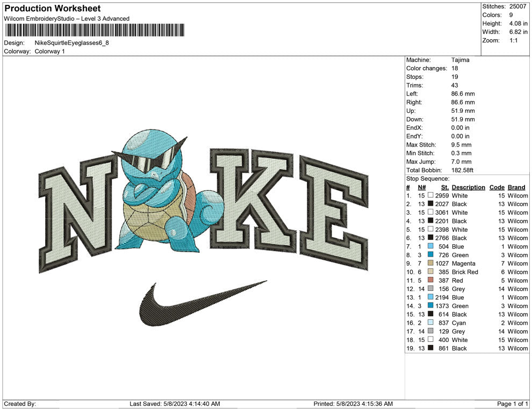Viewport: 532px width, 409px height.
Task: Select the design name NikeSquirtleEyeglasses6_8
Action: (x=71, y=43)
